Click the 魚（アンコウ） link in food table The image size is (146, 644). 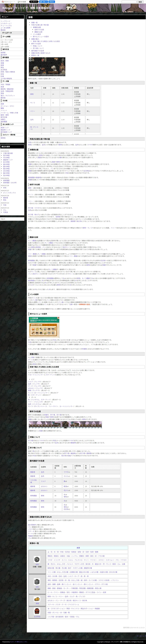pos(34,128)
